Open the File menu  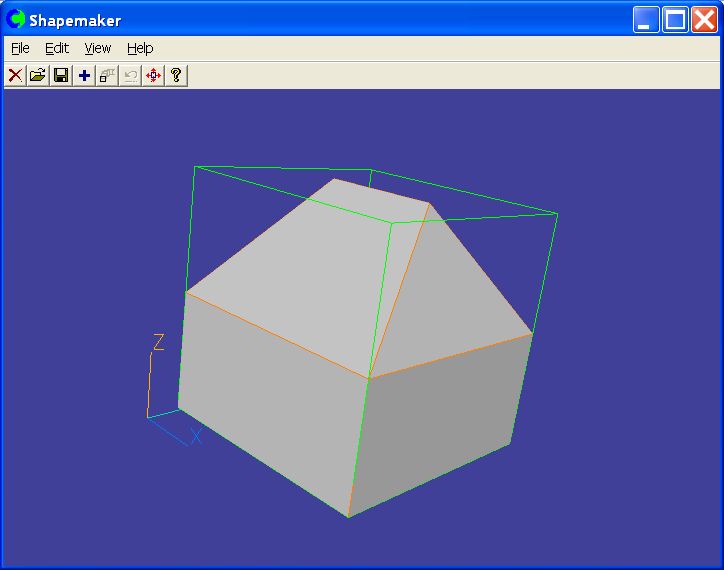[x=20, y=48]
